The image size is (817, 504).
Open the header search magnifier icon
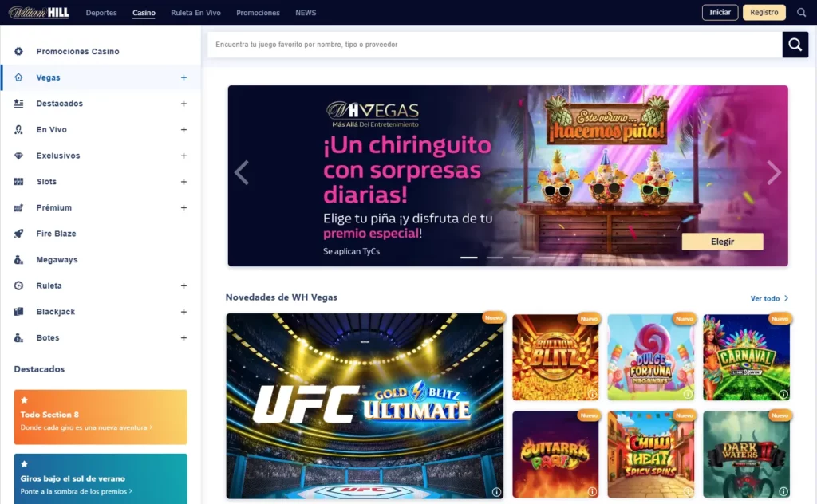click(x=801, y=12)
